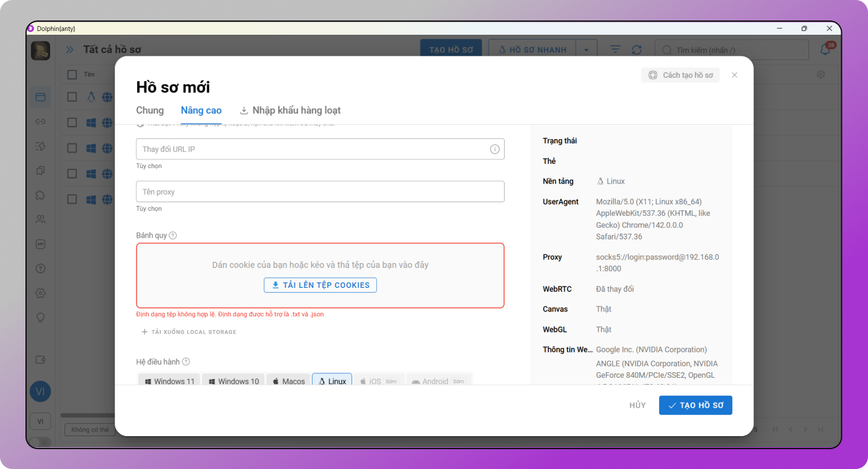
Task: Select the Automation icon in left sidebar
Action: [40, 146]
